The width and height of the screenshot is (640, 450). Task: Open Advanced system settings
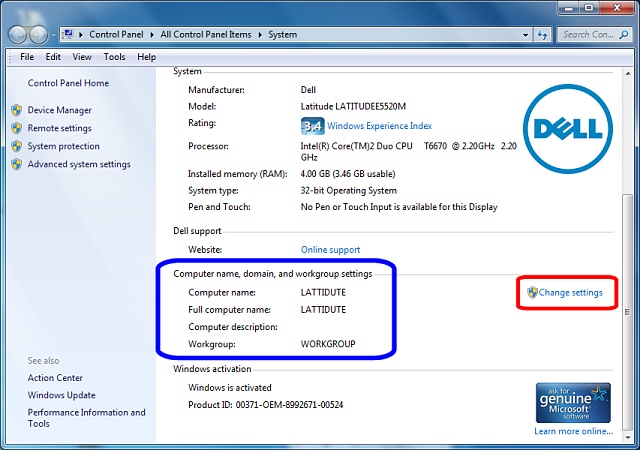(x=79, y=164)
